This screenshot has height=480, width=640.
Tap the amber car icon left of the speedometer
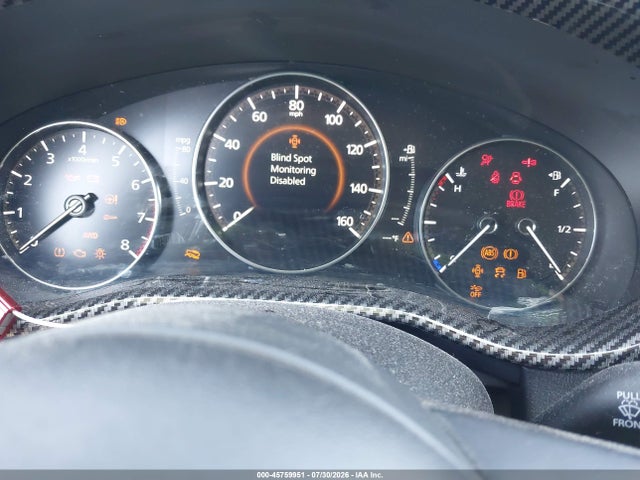pyautogui.click(x=192, y=254)
